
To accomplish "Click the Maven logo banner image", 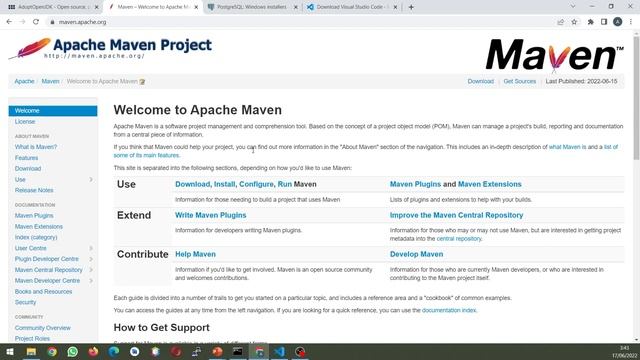I will 554,55.
